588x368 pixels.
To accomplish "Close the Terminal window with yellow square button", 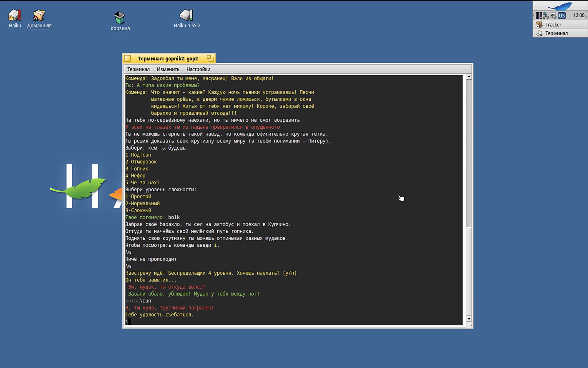I will tap(127, 58).
